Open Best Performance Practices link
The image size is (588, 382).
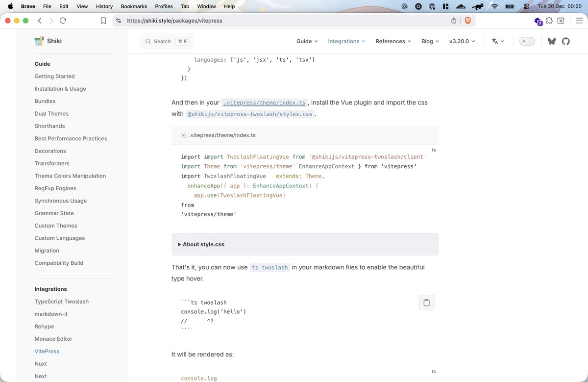71,139
